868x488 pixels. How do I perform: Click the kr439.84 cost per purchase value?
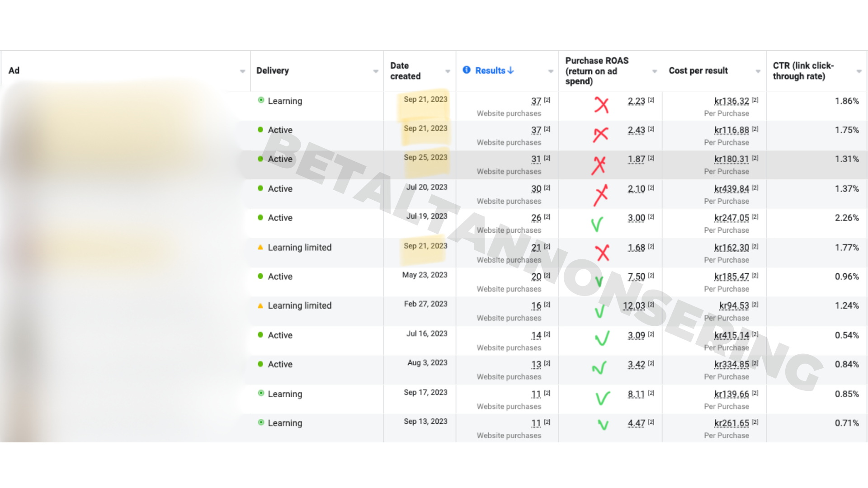tap(731, 189)
